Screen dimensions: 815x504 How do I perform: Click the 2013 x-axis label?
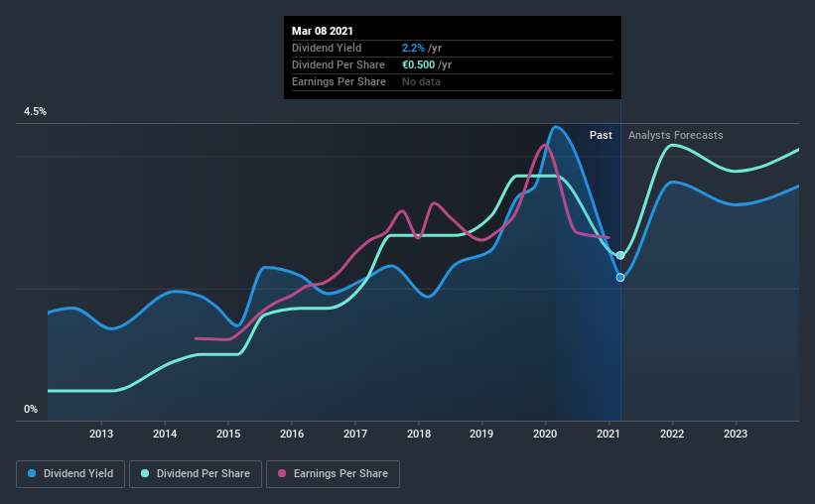pyautogui.click(x=101, y=434)
